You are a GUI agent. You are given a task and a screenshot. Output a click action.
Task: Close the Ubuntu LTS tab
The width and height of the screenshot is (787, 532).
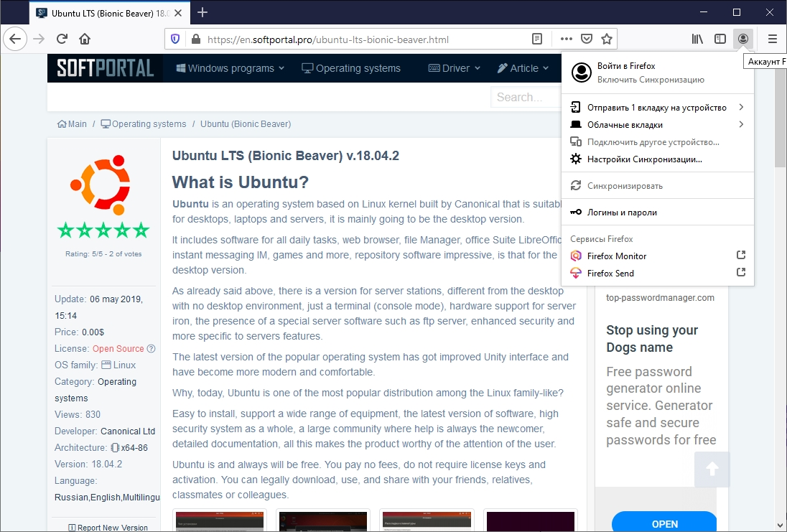click(178, 13)
